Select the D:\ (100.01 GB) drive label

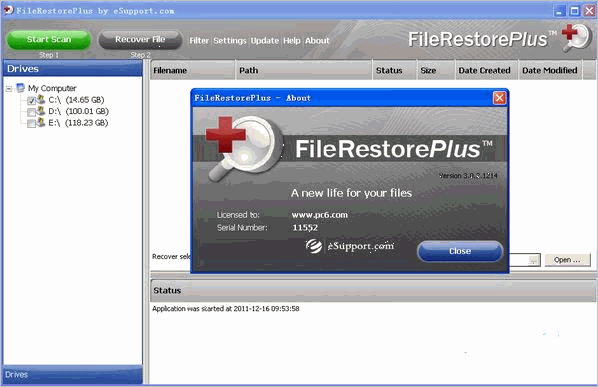point(79,111)
